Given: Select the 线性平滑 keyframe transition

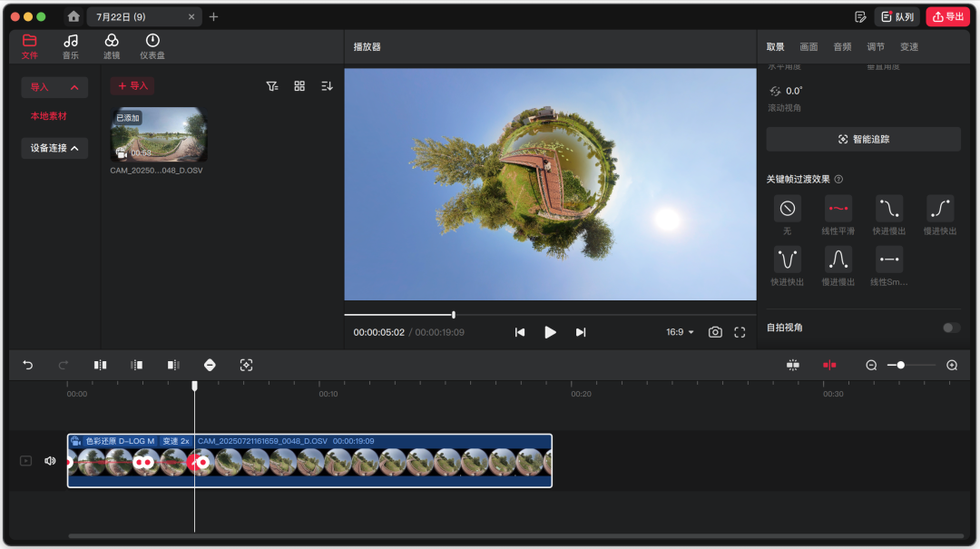Looking at the screenshot, I should click(x=838, y=209).
